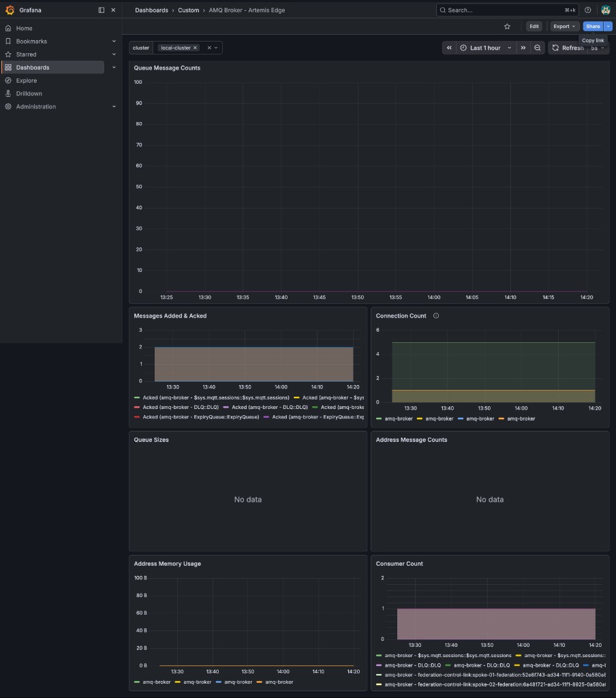Click green color swatch of $sys.mqtt.sessions in Consumer Count
The height and width of the screenshot is (698, 616).
tap(379, 655)
